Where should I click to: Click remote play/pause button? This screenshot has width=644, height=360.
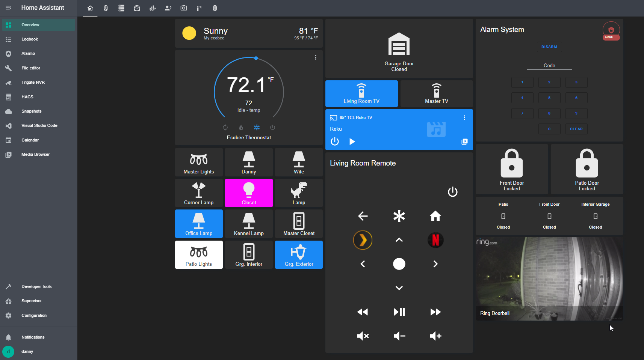point(399,312)
